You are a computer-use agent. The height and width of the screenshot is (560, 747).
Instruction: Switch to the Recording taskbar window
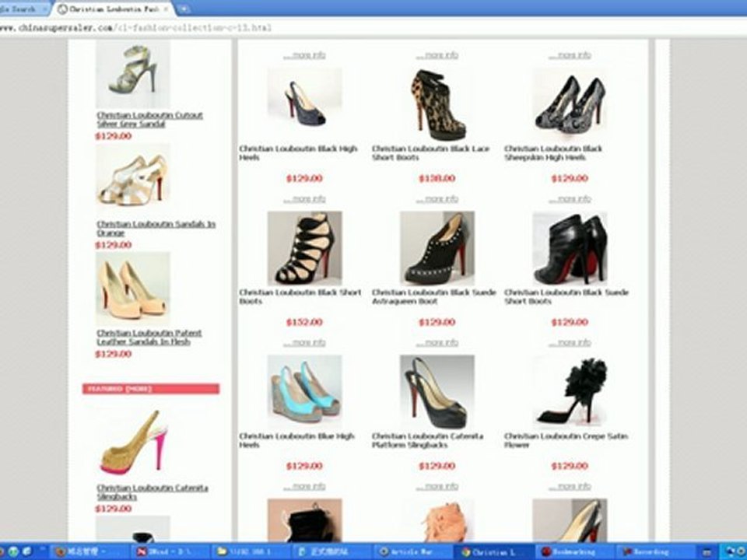point(654,552)
